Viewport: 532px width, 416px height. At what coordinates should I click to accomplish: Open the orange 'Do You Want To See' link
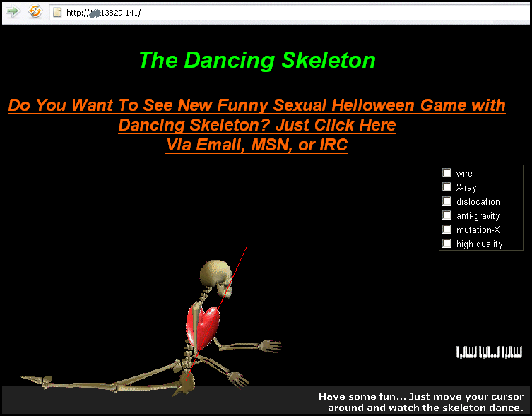click(x=257, y=125)
